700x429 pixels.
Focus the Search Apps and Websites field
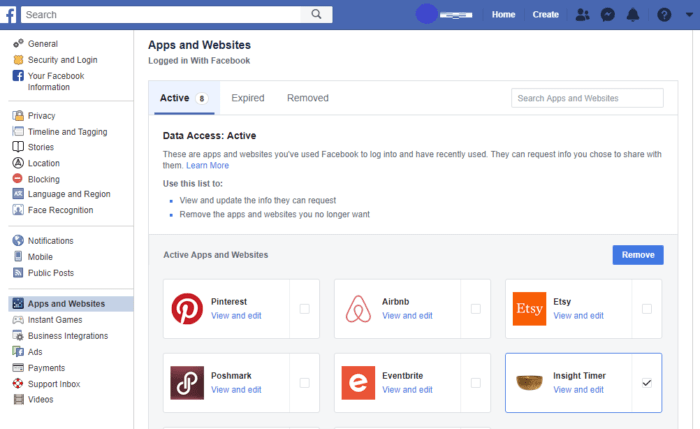pyautogui.click(x=587, y=98)
